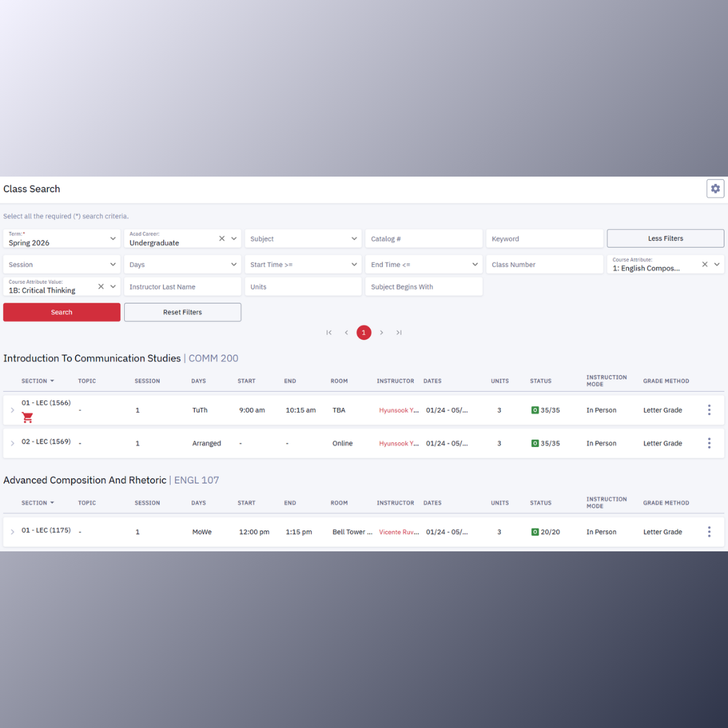The image size is (728, 728).
Task: Jump to last results page
Action: 398,332
